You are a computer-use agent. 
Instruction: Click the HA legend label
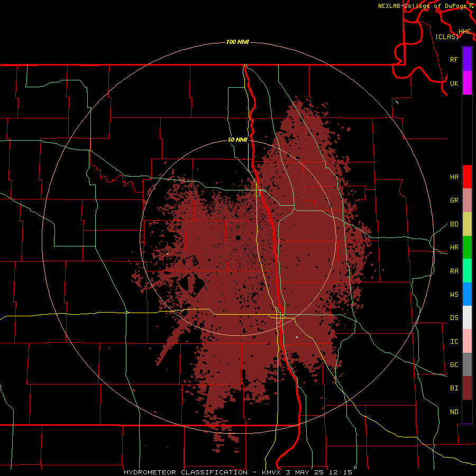coord(454,177)
